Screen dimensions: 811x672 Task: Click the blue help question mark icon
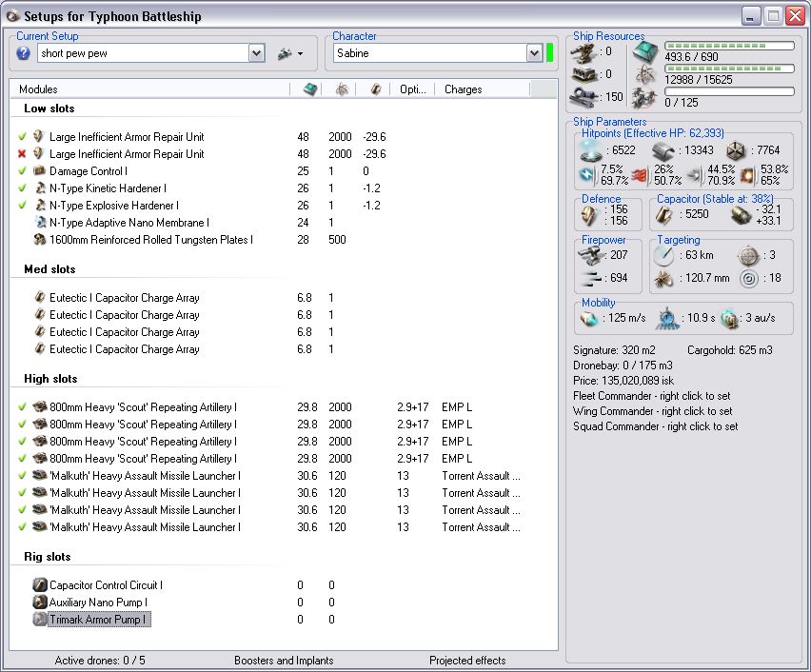click(23, 52)
